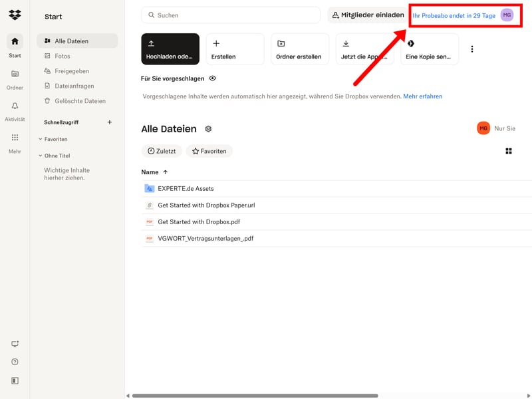Toggle visibility eye of Für Sie vorgeschlagen

213,78
